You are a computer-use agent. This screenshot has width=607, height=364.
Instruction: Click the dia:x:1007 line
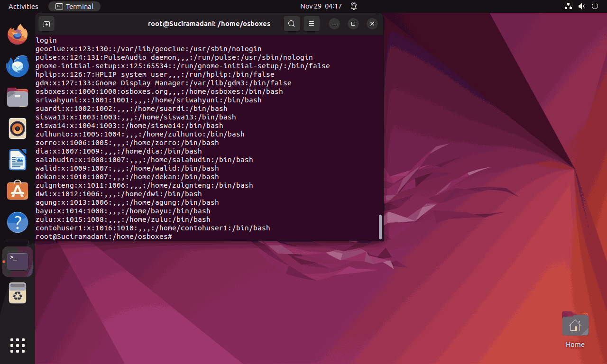click(x=119, y=151)
